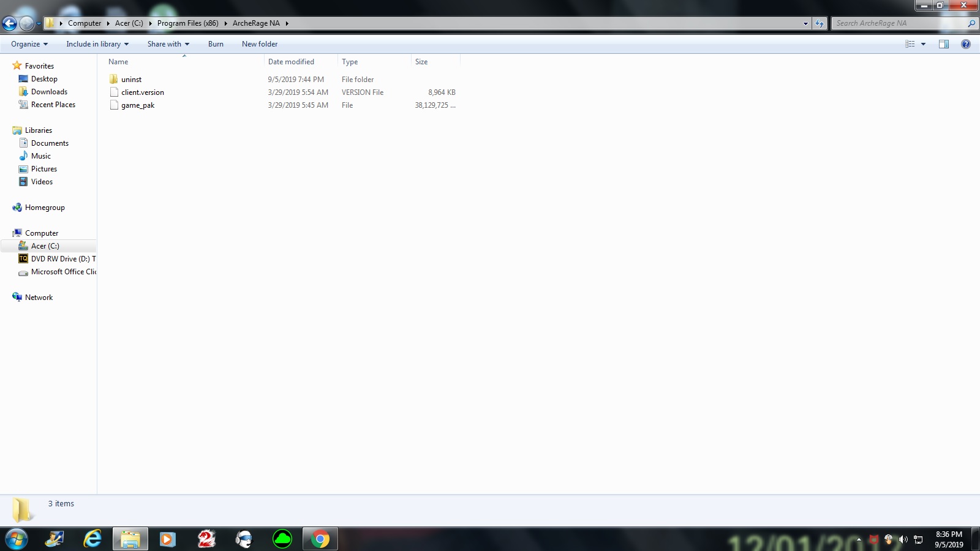Screen dimensions: 980x551
Task: Click the Back navigation arrow
Action: click(9, 24)
